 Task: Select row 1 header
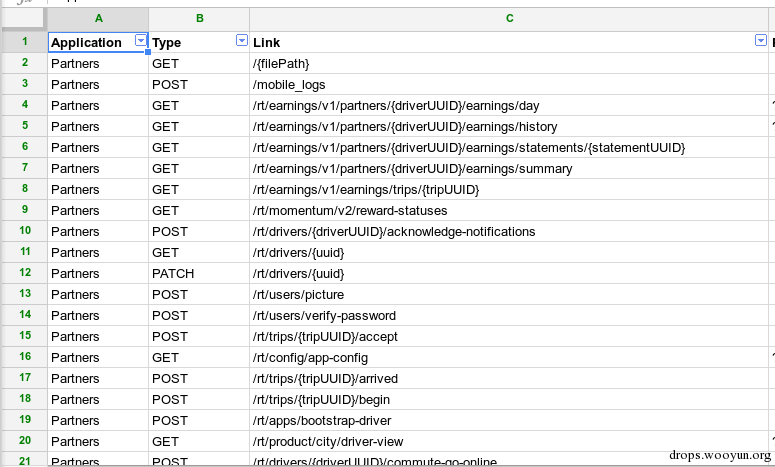pos(24,42)
